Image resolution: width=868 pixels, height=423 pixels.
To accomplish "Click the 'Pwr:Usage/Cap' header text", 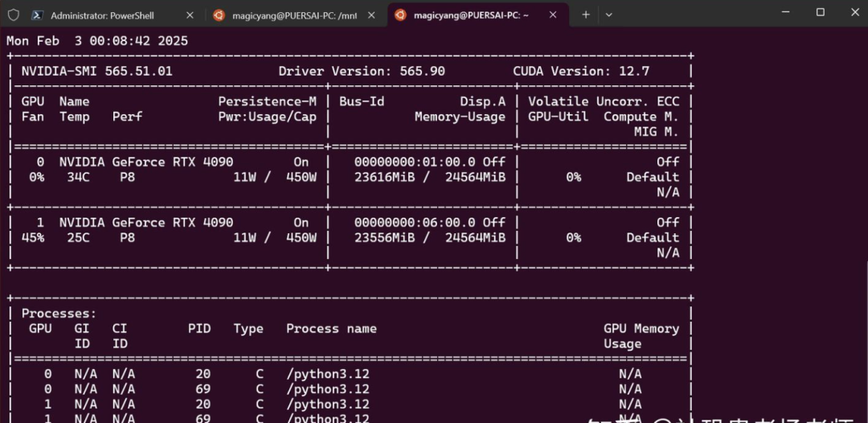I will (x=268, y=117).
